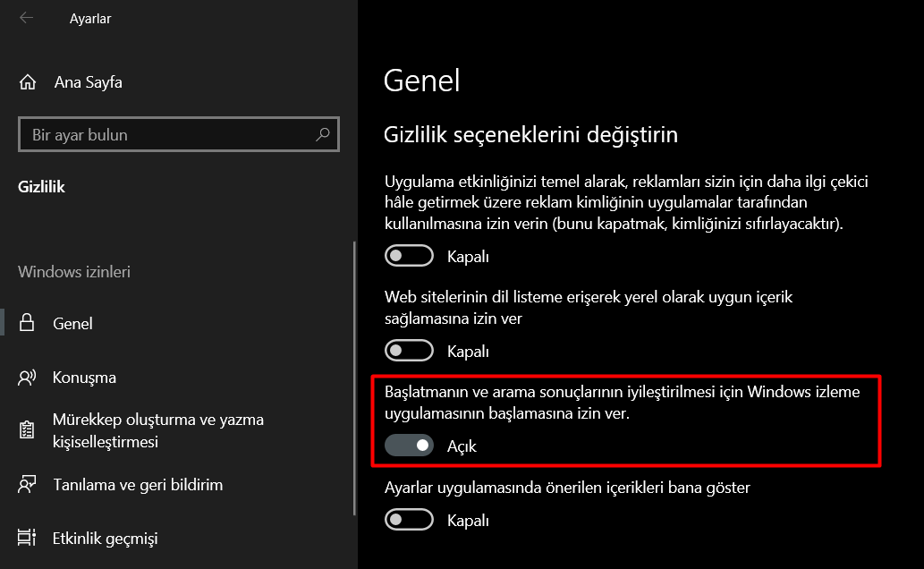Select Etkinlik geçmişi in the sidebar
924x569 pixels.
(107, 538)
